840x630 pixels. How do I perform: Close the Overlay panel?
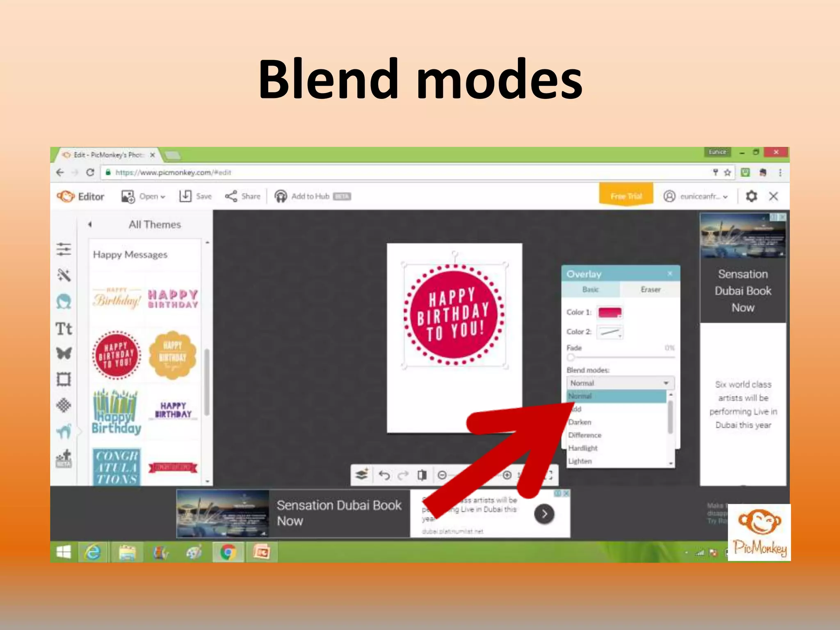click(x=670, y=274)
